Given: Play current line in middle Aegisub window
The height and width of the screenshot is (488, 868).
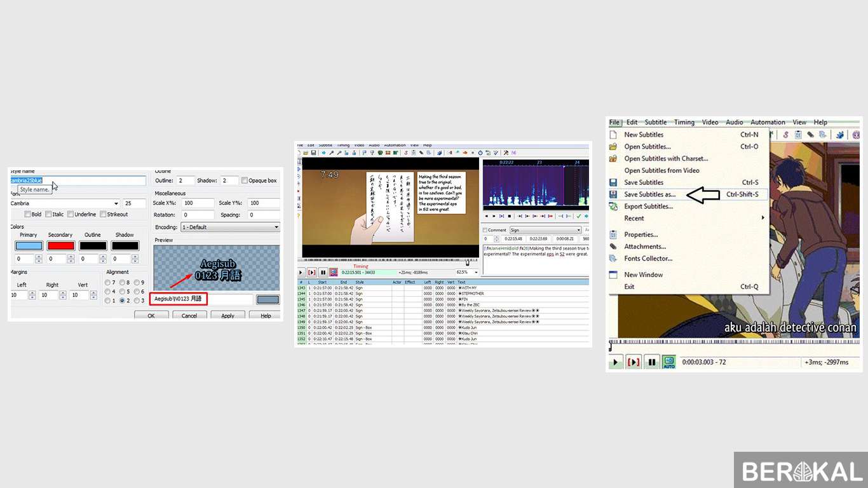Looking at the screenshot, I should pyautogui.click(x=312, y=272).
